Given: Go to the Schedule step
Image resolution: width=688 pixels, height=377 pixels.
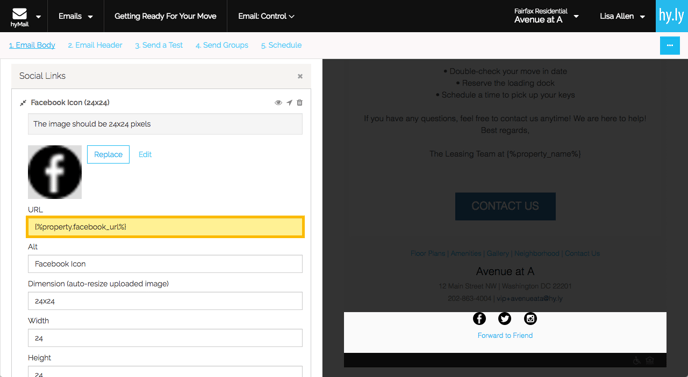Looking at the screenshot, I should click(281, 45).
